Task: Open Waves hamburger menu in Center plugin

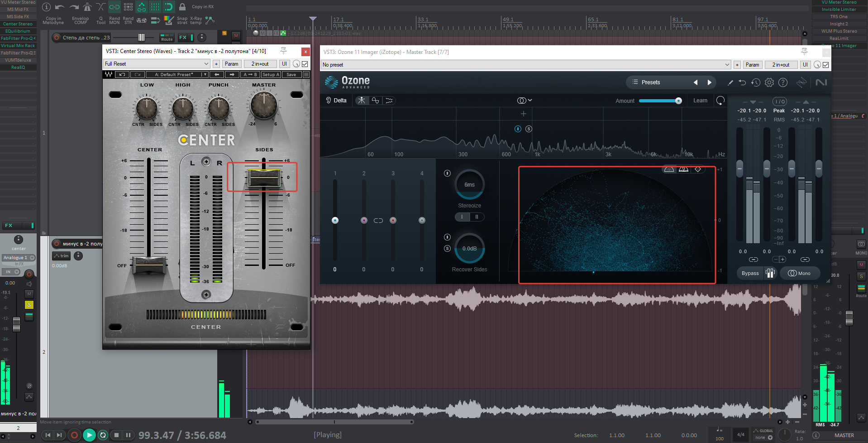Action: click(x=306, y=74)
